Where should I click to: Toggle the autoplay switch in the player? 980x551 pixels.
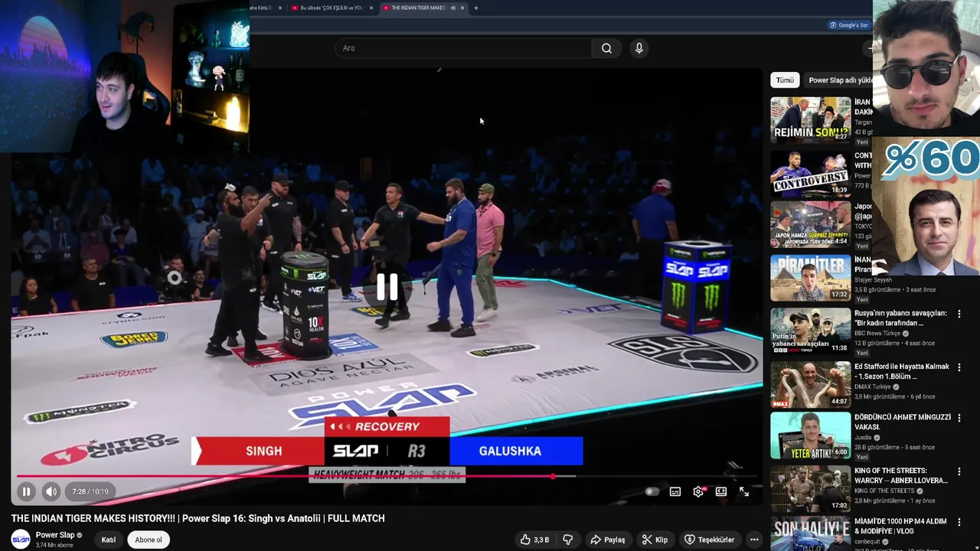[x=652, y=492]
